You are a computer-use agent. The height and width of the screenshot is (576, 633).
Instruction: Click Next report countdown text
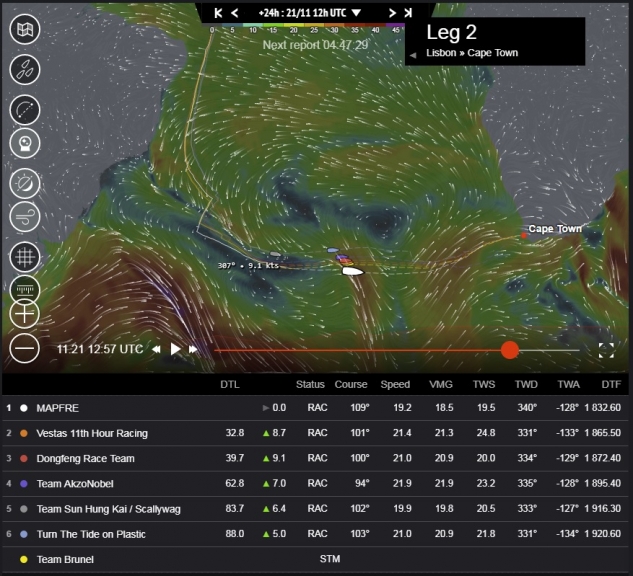(x=315, y=45)
